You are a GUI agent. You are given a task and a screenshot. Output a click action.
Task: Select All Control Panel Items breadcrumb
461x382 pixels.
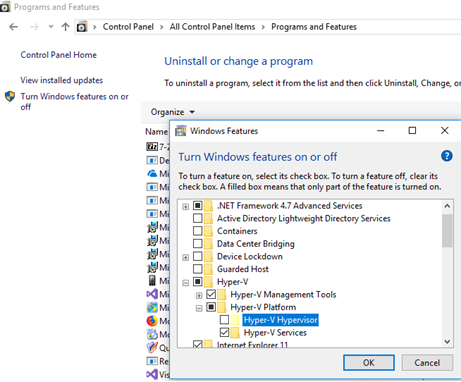click(212, 27)
